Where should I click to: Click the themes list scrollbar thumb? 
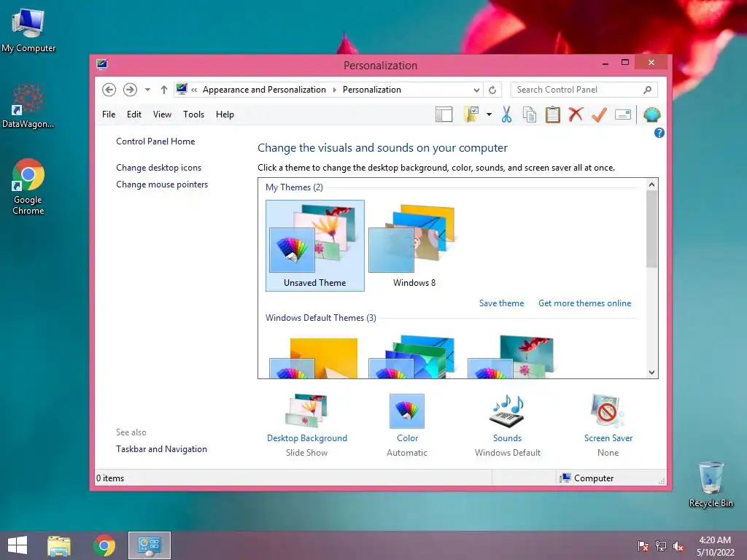pos(651,229)
